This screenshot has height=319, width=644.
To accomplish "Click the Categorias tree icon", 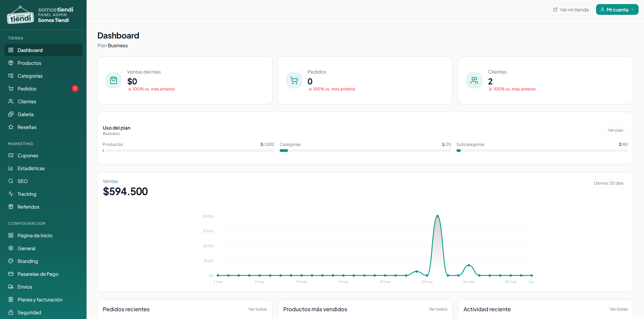I will point(11,76).
